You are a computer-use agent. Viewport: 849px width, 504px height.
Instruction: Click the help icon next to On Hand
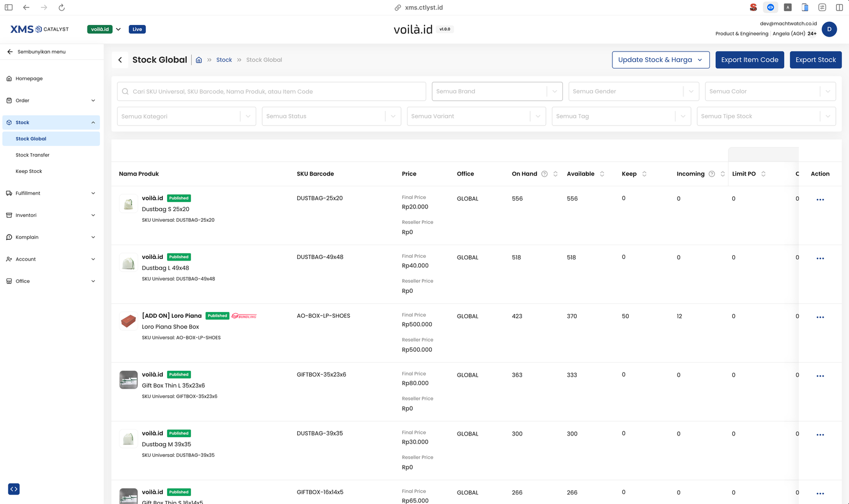[544, 174]
